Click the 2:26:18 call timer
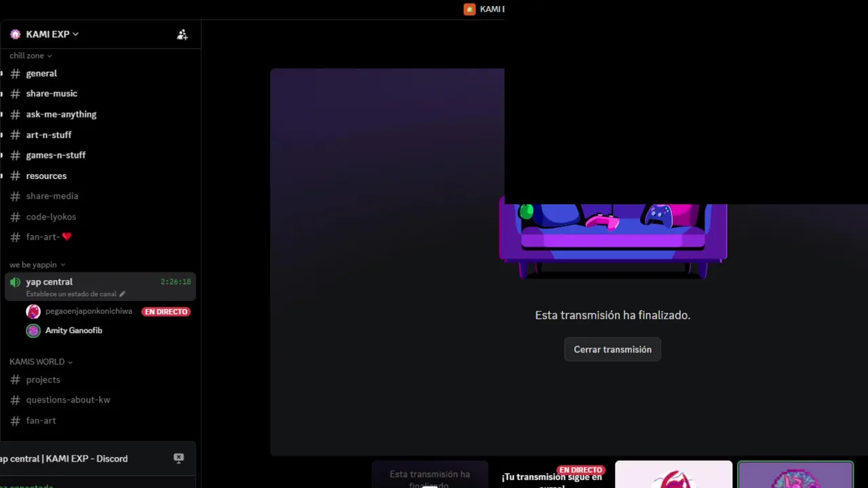Screen dimensions: 868x488 tap(176, 282)
